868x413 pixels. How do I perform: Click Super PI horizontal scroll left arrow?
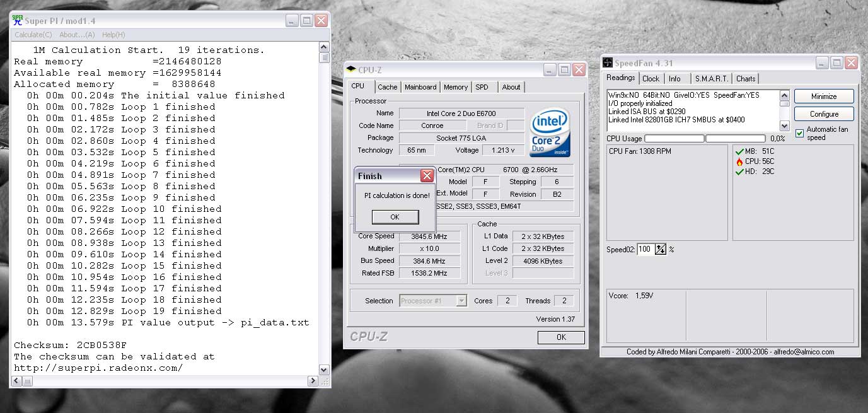pos(16,381)
